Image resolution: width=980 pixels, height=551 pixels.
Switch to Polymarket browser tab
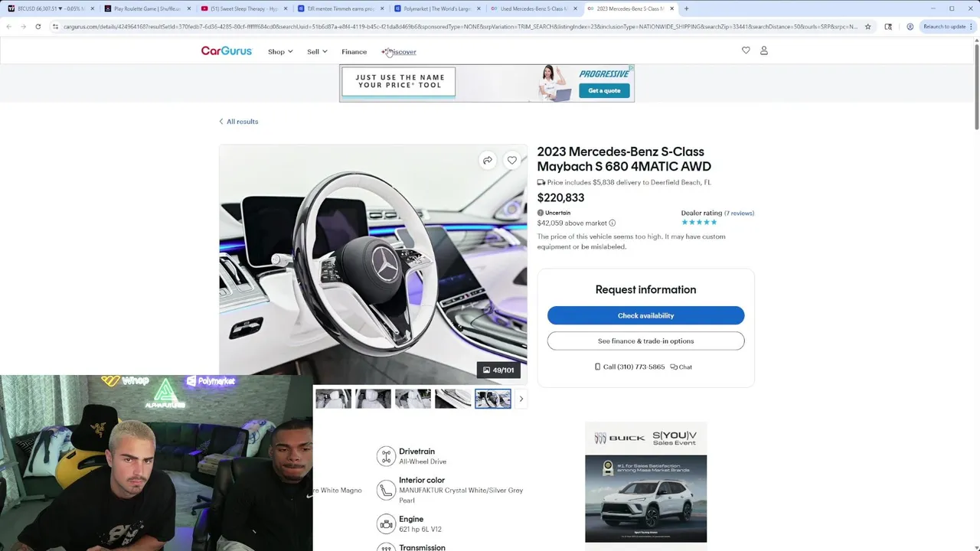(436, 8)
